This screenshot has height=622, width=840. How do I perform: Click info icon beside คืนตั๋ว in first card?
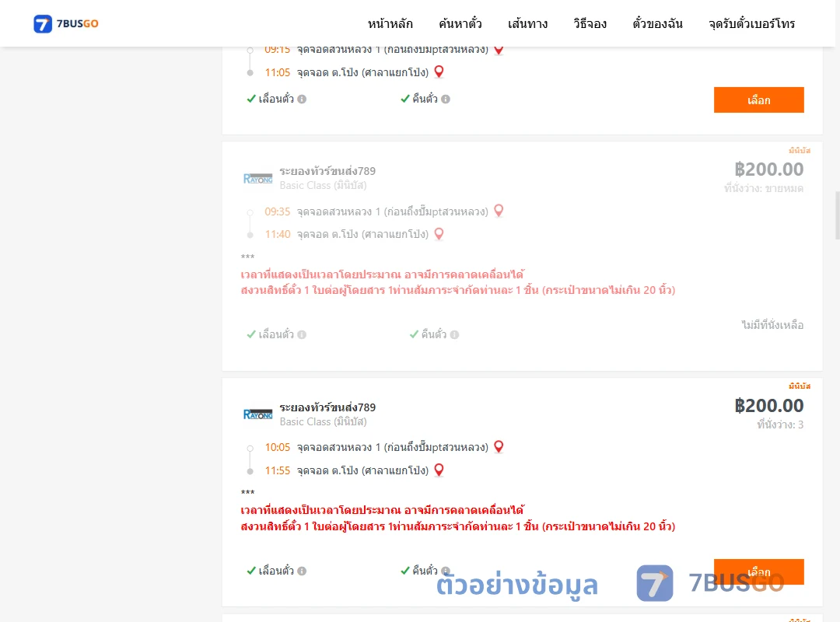coord(446,99)
